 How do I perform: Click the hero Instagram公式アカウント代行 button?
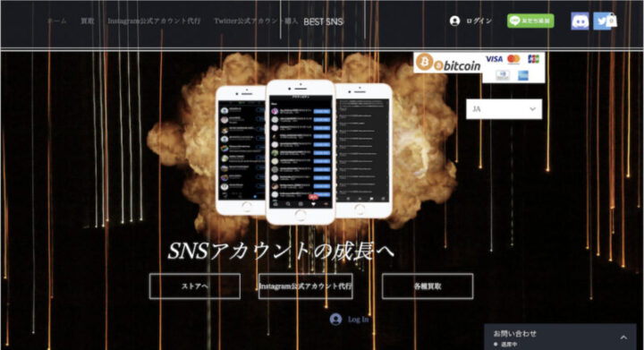click(x=305, y=286)
